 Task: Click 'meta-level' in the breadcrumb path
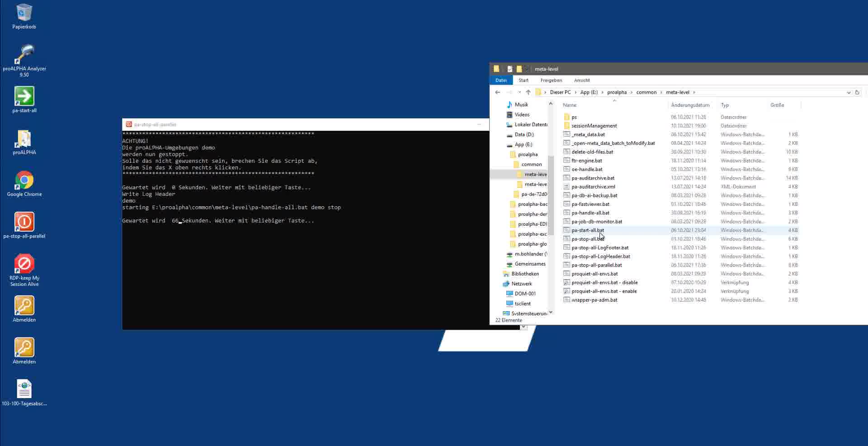click(x=677, y=92)
